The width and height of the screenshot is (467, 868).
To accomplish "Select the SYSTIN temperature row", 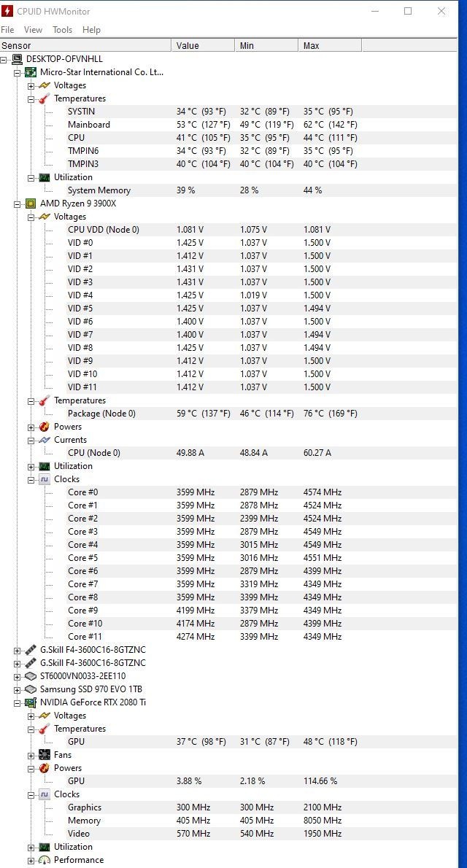I will coord(261,112).
